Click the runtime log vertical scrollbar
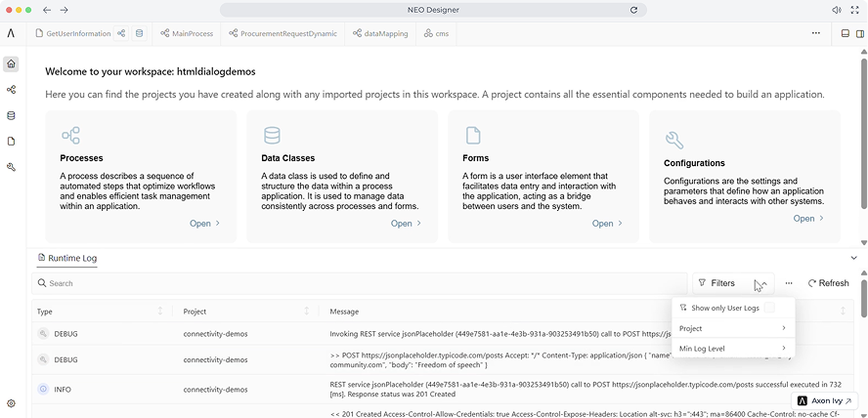868x418 pixels. (x=863, y=299)
